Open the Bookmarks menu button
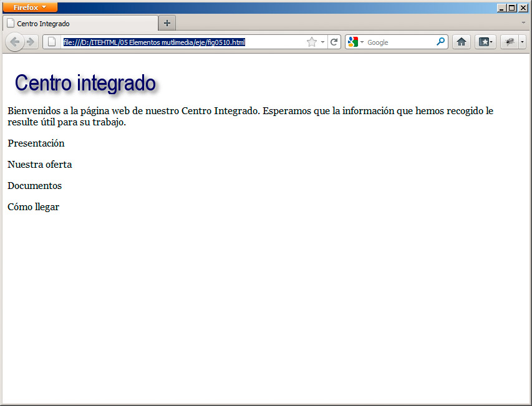Viewport: 532px width, 406px height. [485, 42]
